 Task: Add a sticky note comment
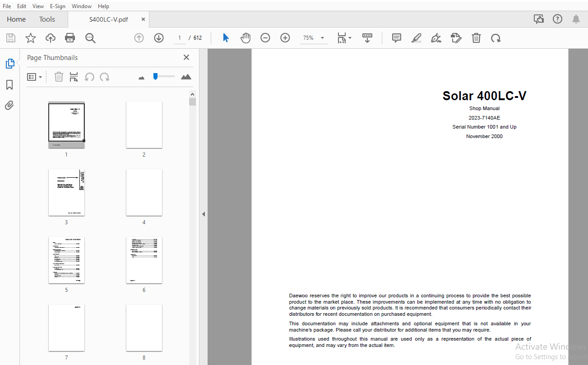pos(397,38)
